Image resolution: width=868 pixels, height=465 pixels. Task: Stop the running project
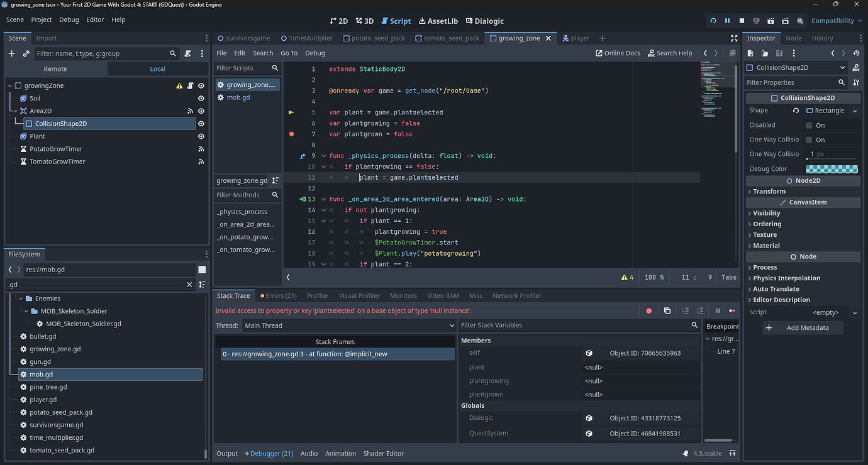[741, 20]
